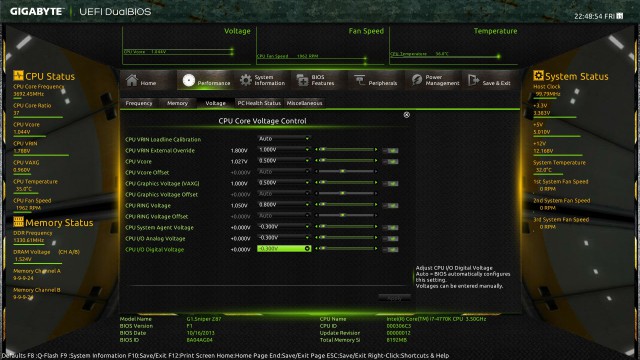Close the CPU Core Voltage Control panel
The height and width of the screenshot is (360, 640).
tap(407, 115)
